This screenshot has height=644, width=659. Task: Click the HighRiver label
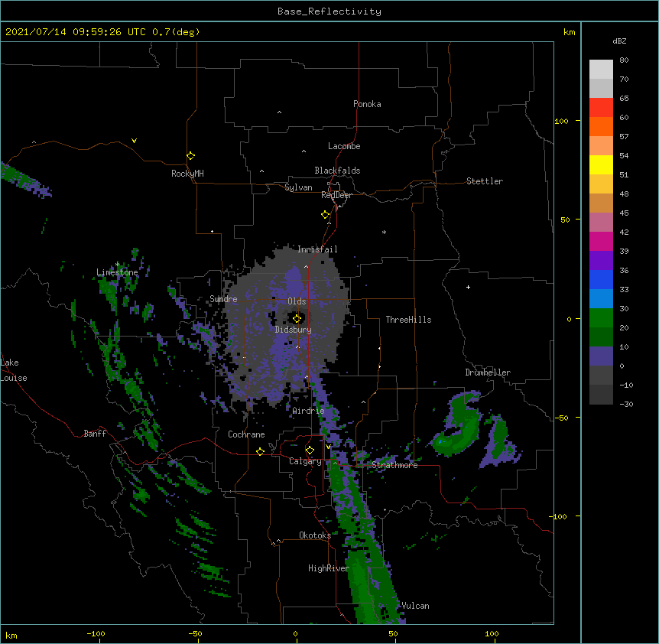[x=329, y=568]
